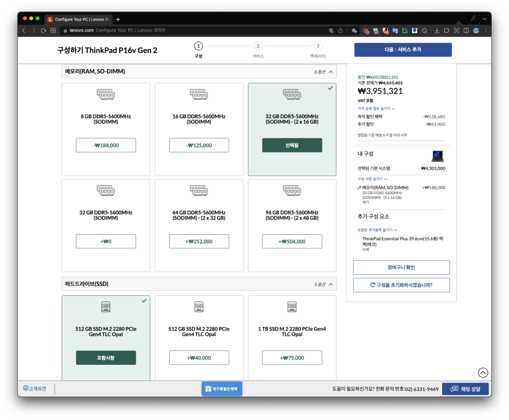Go to step 3 액세서리
The image size is (509, 420).
tap(318, 49)
